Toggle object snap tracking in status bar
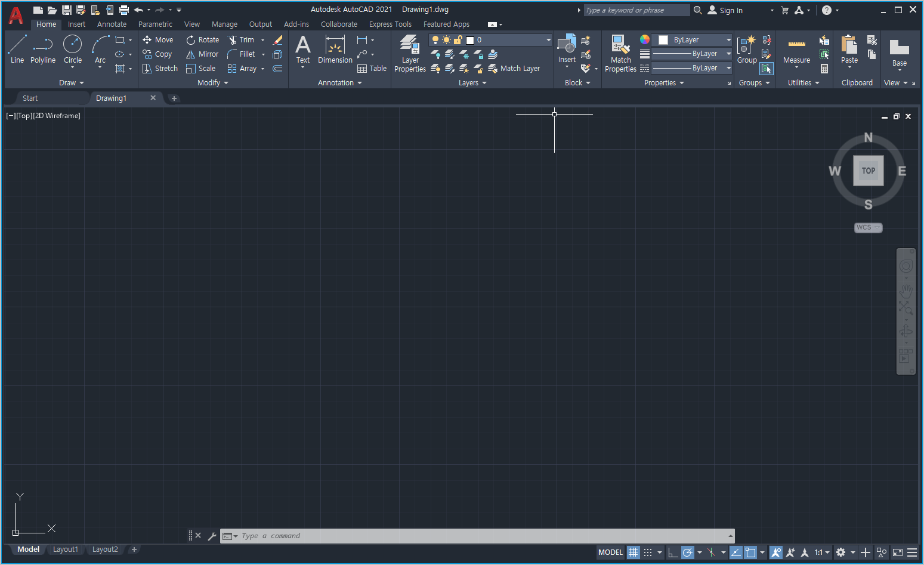 click(736, 552)
